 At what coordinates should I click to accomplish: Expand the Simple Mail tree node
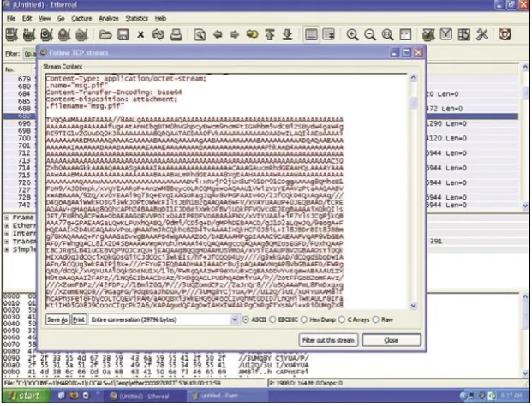[7, 249]
